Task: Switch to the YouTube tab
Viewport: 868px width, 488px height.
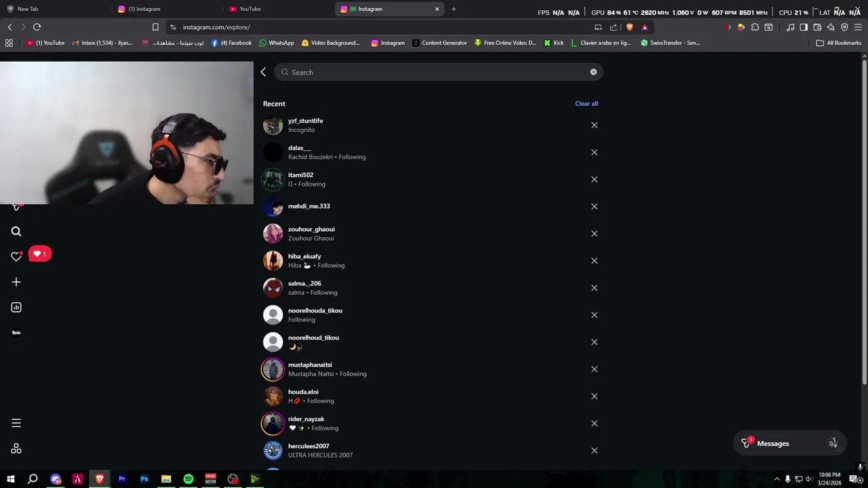Action: pos(278,9)
